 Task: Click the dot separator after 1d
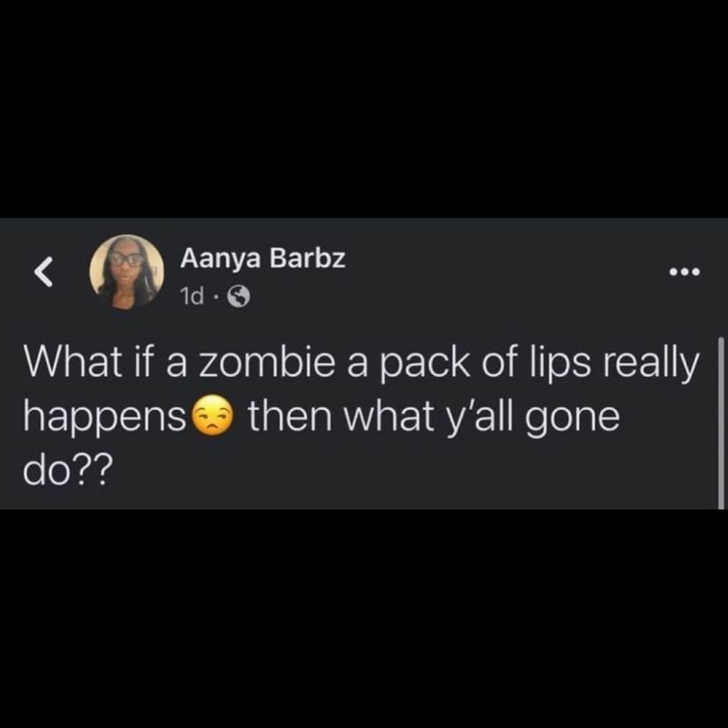tap(215, 296)
